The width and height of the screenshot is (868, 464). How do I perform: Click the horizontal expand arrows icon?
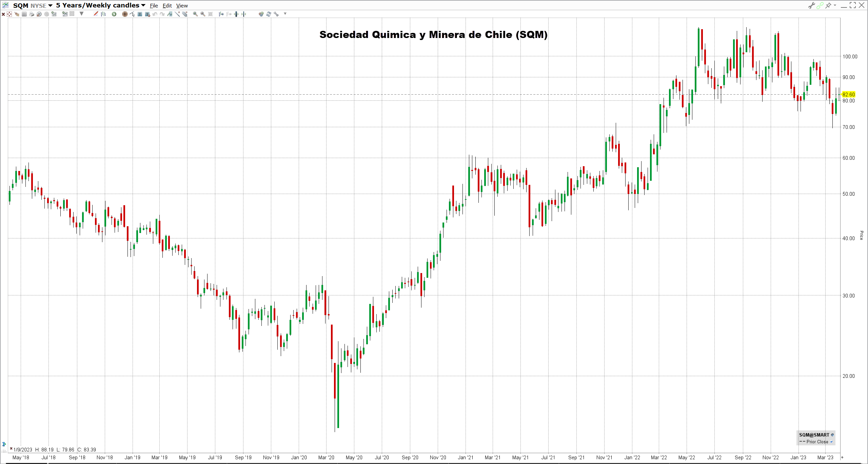pyautogui.click(x=236, y=14)
